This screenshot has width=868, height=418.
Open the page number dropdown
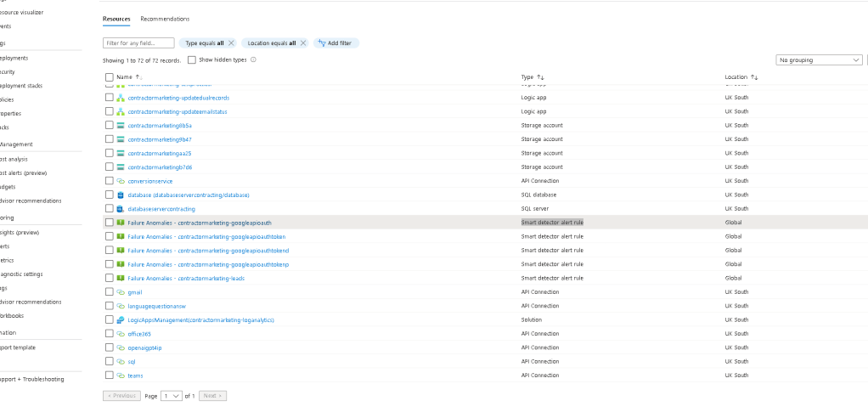pos(171,396)
